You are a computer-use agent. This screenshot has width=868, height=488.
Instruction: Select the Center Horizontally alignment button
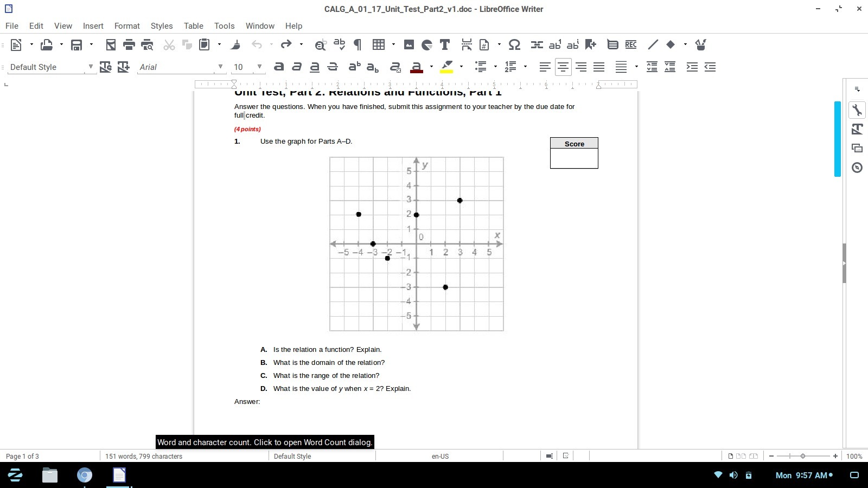pyautogui.click(x=563, y=67)
